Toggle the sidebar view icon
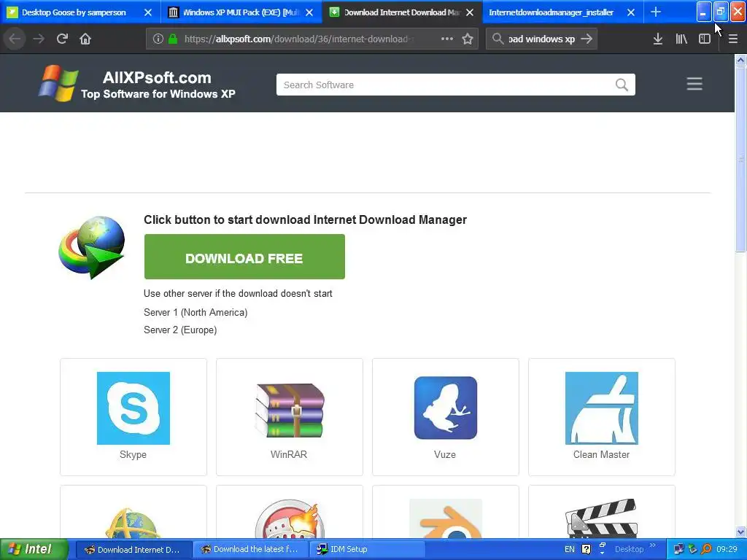Viewport: 747px width, 560px height. (705, 39)
